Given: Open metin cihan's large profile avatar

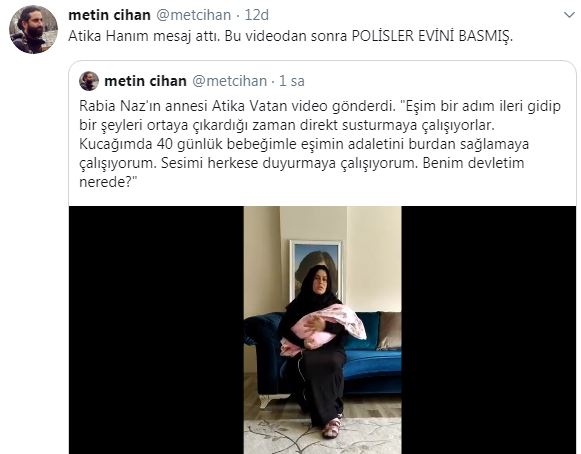Looking at the screenshot, I should pos(33,30).
